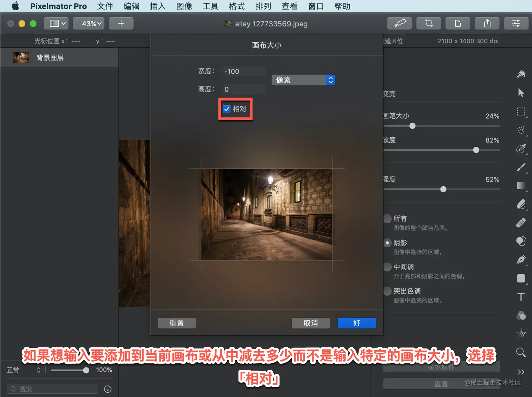Open the 图像 menu
532x397 pixels.
[184, 6]
